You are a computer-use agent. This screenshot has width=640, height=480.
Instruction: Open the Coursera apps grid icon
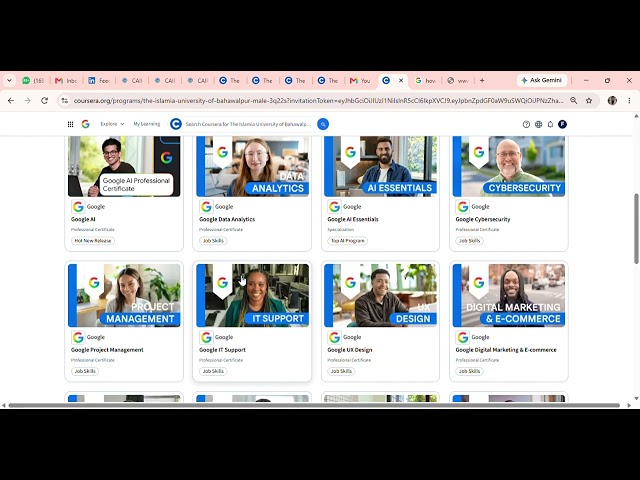click(70, 124)
